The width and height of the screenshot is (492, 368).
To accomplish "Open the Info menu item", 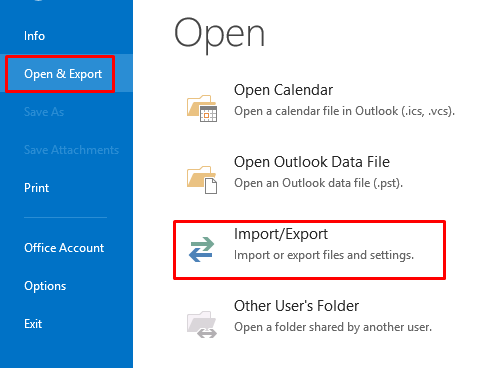I will [34, 36].
